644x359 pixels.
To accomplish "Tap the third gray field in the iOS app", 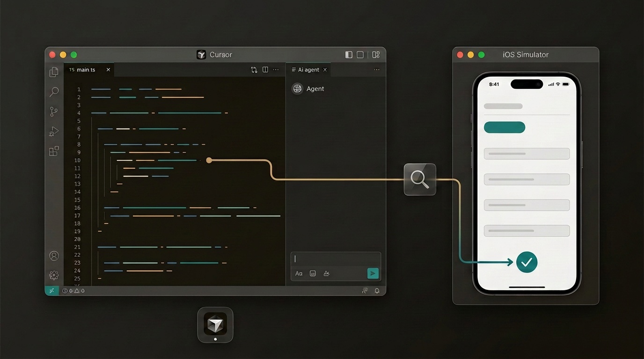I will (x=527, y=205).
